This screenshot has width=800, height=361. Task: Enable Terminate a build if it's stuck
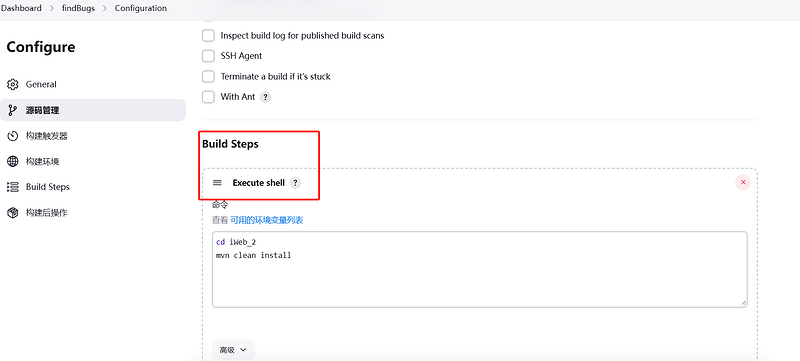point(208,76)
